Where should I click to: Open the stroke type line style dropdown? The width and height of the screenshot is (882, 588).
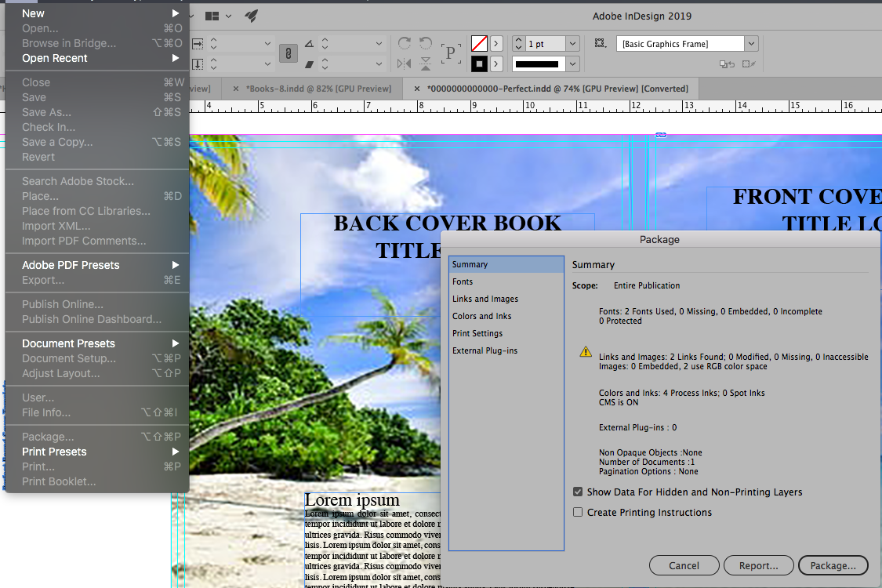[572, 64]
